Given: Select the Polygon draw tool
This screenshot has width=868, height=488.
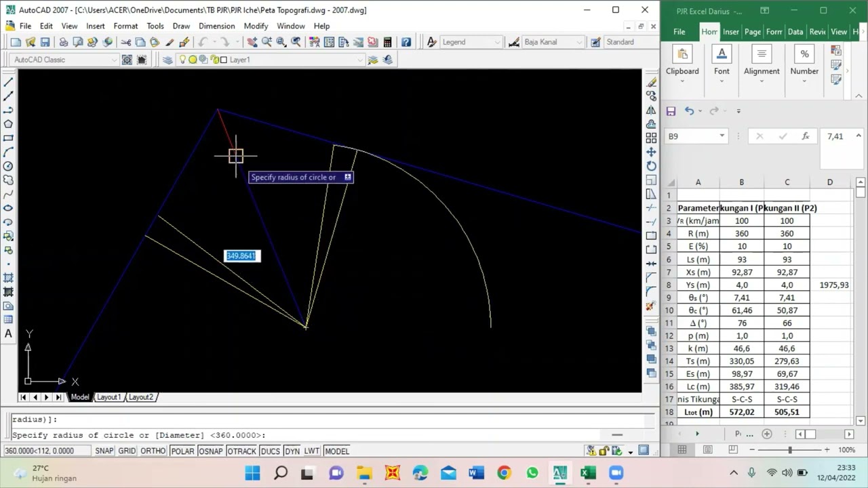Looking at the screenshot, I should pos(8,124).
